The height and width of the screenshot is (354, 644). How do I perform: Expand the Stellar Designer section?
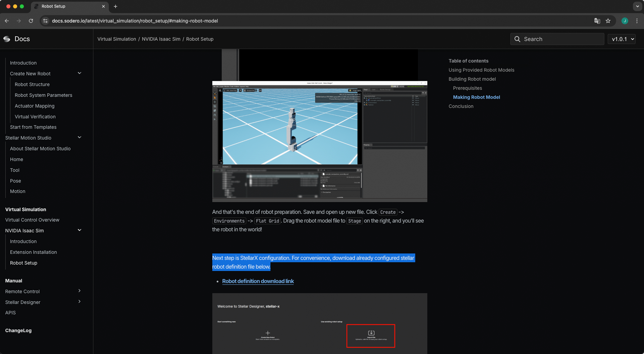[80, 302]
